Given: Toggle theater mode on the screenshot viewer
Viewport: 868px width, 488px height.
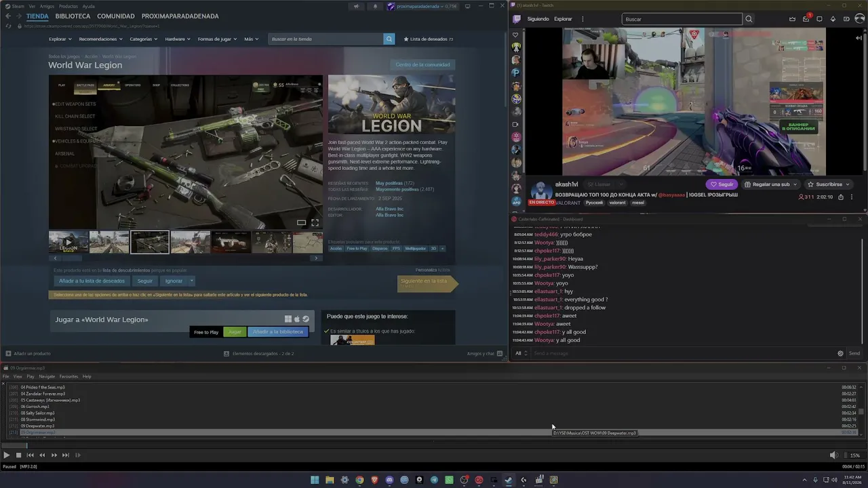Looking at the screenshot, I should [301, 222].
